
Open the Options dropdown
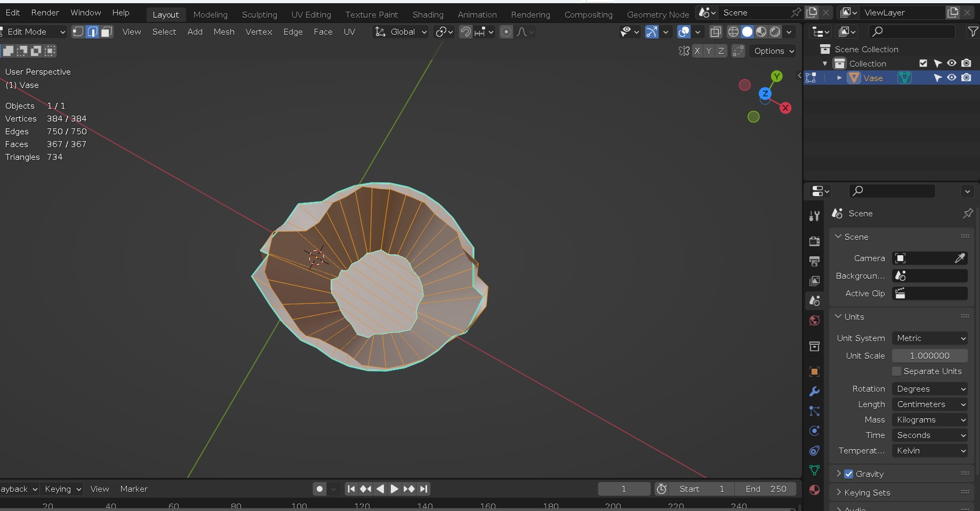pos(773,51)
